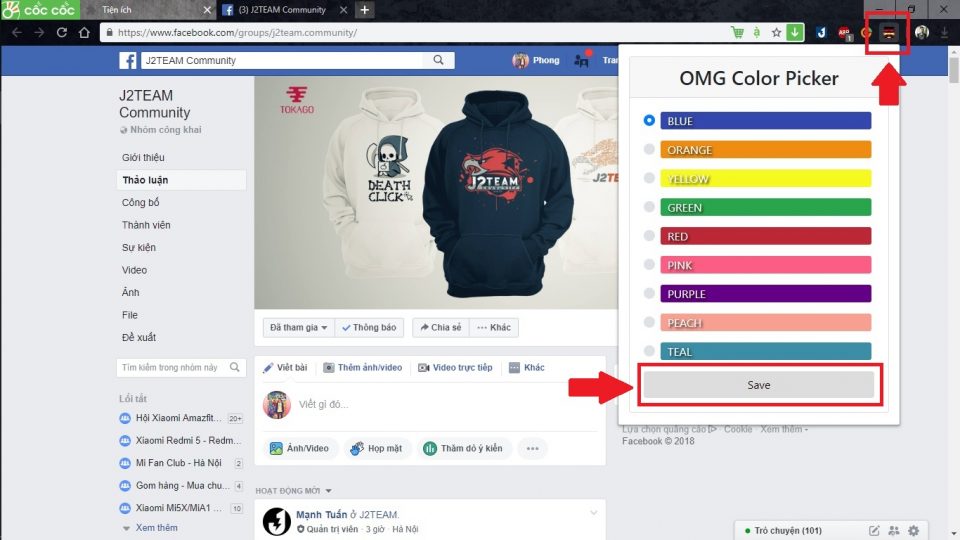Open the Khác tab in post composer
This screenshot has height=540, width=960.
527,367
